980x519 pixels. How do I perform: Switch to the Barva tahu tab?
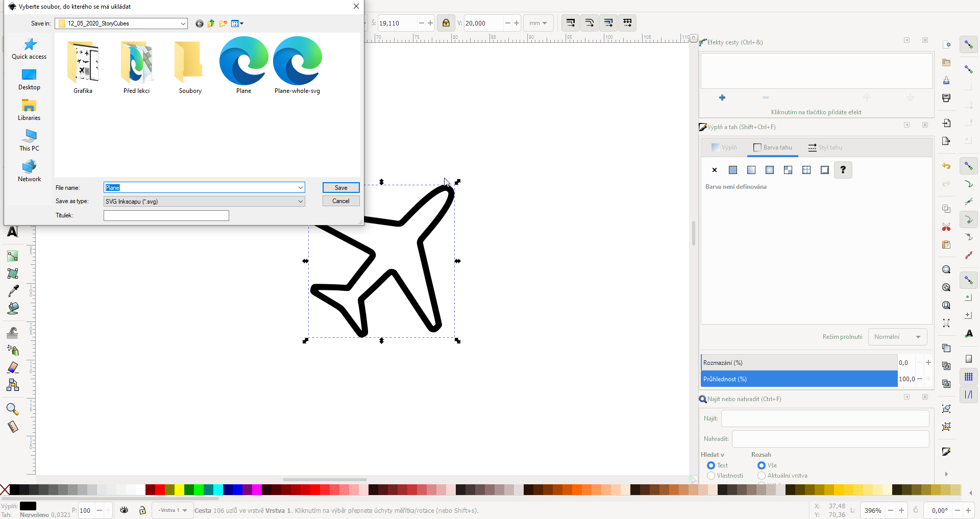[773, 147]
